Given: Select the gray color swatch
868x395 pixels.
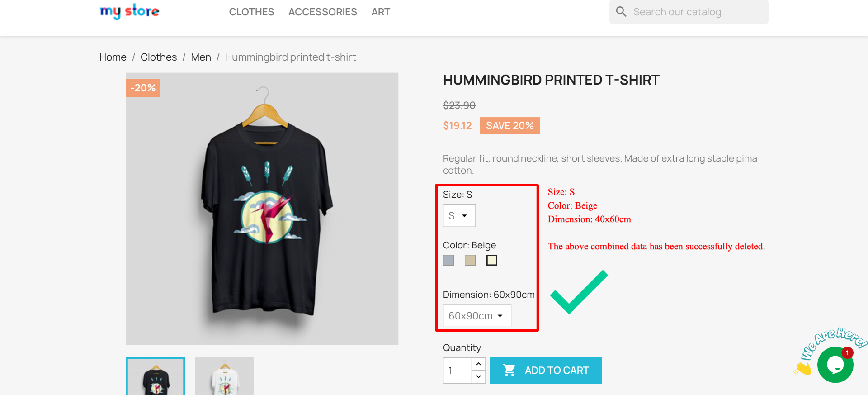Looking at the screenshot, I should 448,260.
